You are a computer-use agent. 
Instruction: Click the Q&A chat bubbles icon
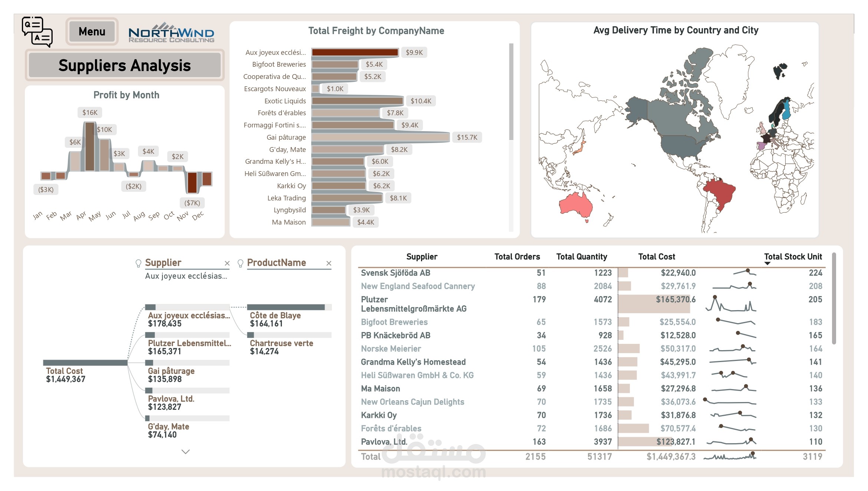(x=37, y=32)
